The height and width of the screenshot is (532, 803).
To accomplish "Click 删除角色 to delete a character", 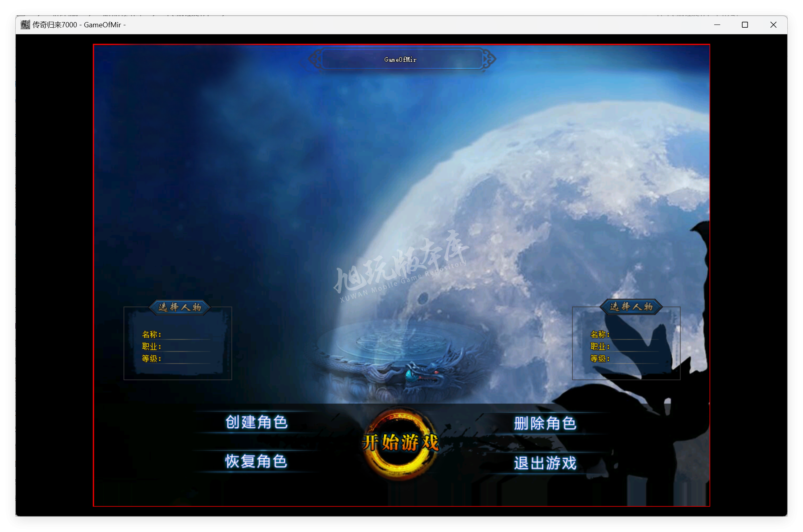I will [545, 423].
